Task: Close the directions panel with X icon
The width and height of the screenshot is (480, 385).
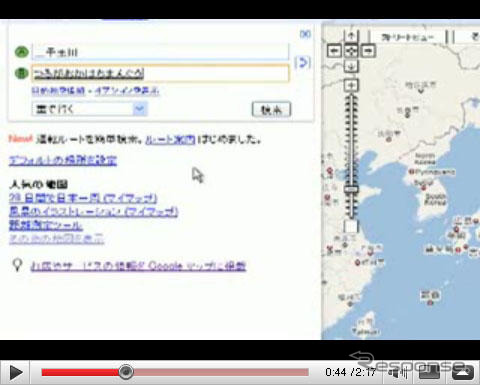Action: [305, 34]
